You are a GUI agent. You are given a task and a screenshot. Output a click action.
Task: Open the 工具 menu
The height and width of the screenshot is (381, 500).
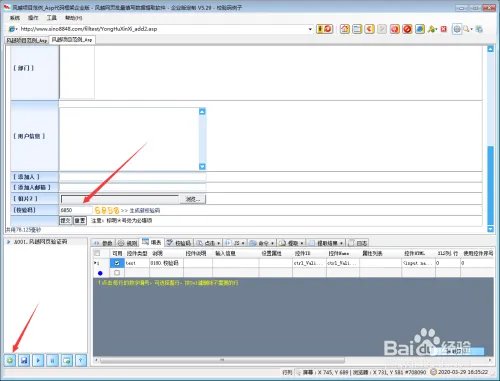(51, 18)
